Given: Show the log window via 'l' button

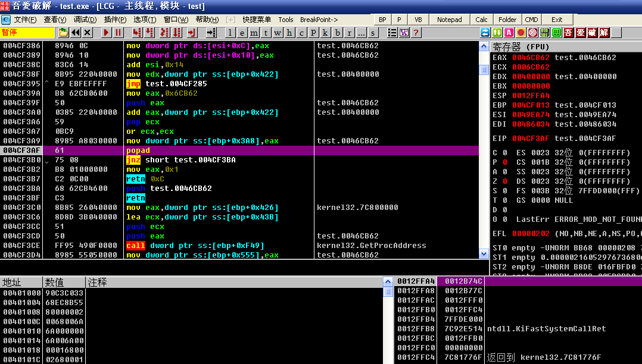Looking at the screenshot, I should [230, 33].
